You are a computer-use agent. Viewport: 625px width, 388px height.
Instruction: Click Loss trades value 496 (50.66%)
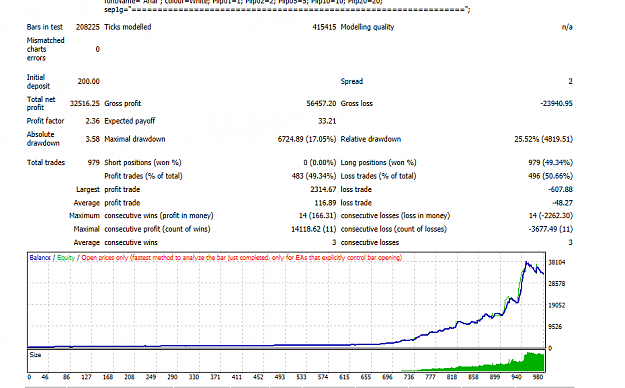point(550,176)
